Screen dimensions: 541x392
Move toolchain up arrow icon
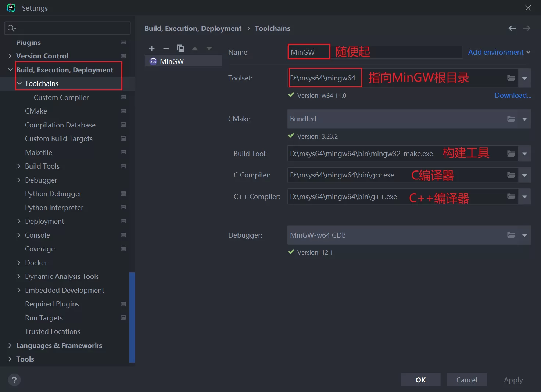click(x=195, y=48)
